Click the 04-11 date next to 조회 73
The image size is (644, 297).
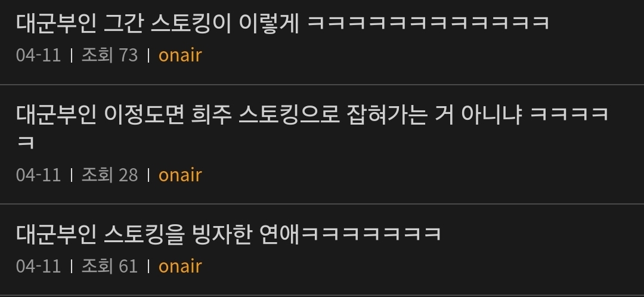[x=39, y=55]
